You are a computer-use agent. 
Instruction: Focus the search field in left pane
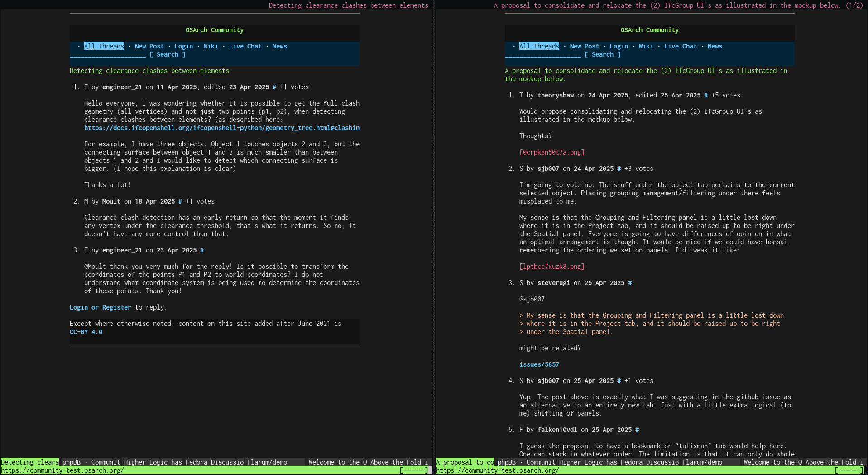[x=108, y=54]
